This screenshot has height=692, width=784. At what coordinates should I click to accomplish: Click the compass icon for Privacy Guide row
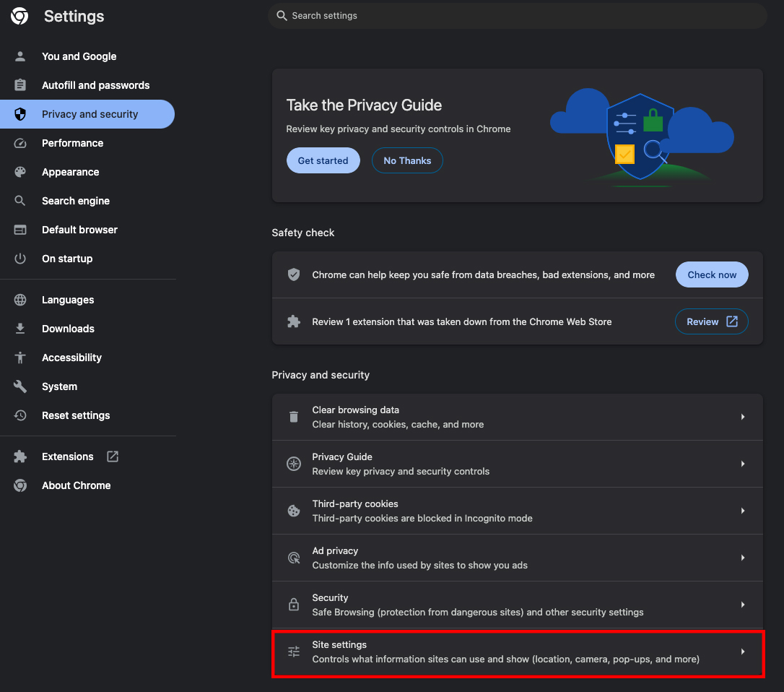[294, 464]
